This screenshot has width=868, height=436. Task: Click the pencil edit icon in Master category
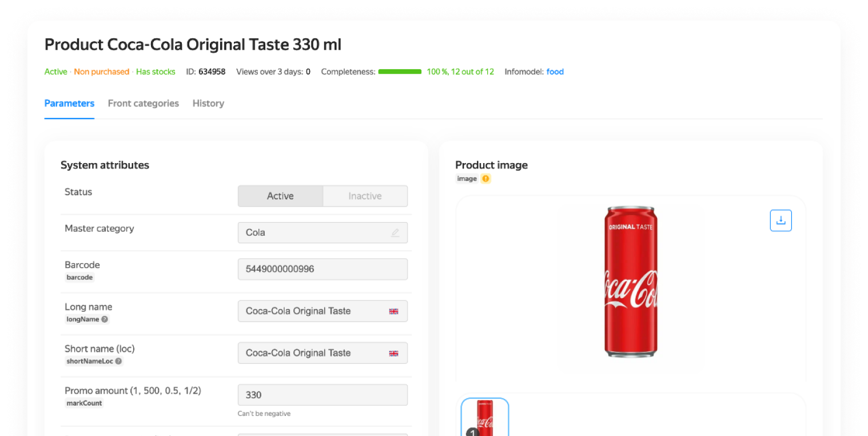pos(395,233)
